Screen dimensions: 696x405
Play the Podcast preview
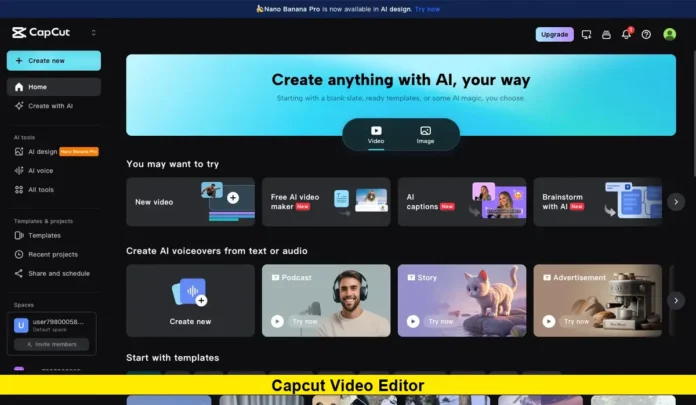click(x=277, y=321)
